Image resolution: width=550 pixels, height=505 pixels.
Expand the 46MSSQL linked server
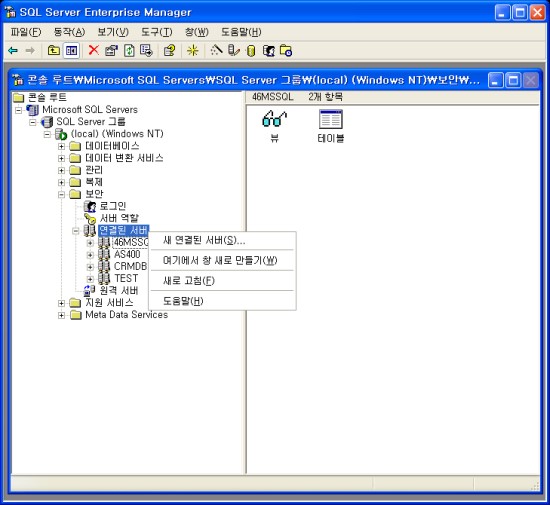point(90,243)
